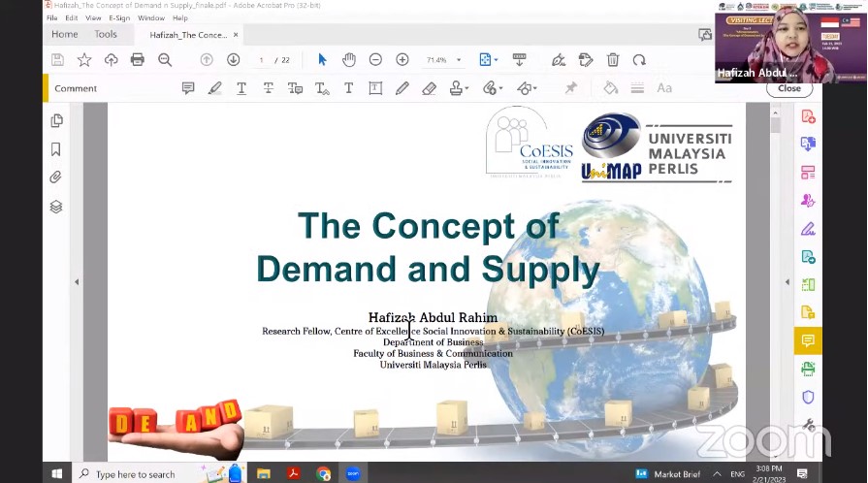Switch to the Tools tab

coord(106,34)
